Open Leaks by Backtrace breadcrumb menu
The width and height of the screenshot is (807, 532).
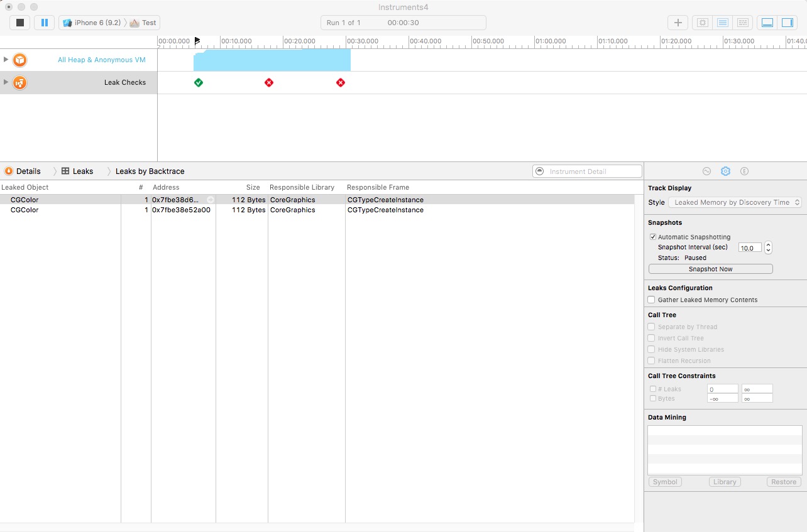pyautogui.click(x=150, y=171)
